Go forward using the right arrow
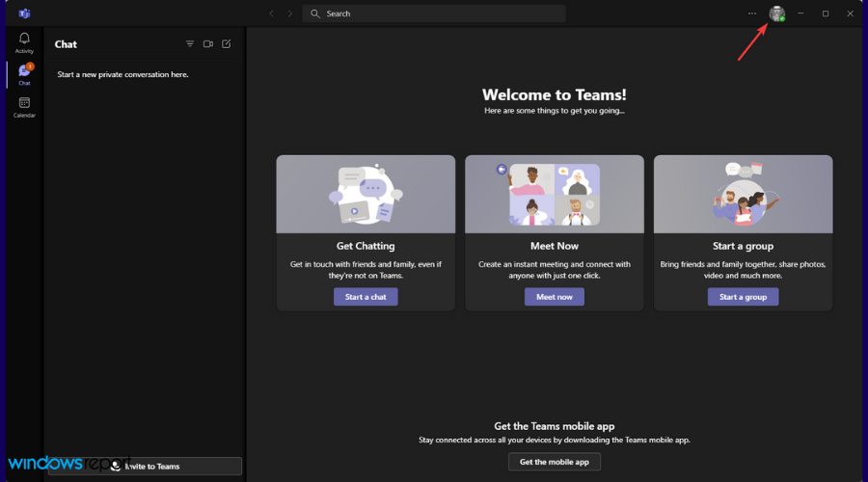Screen dimensions: 868x482 [x=290, y=13]
